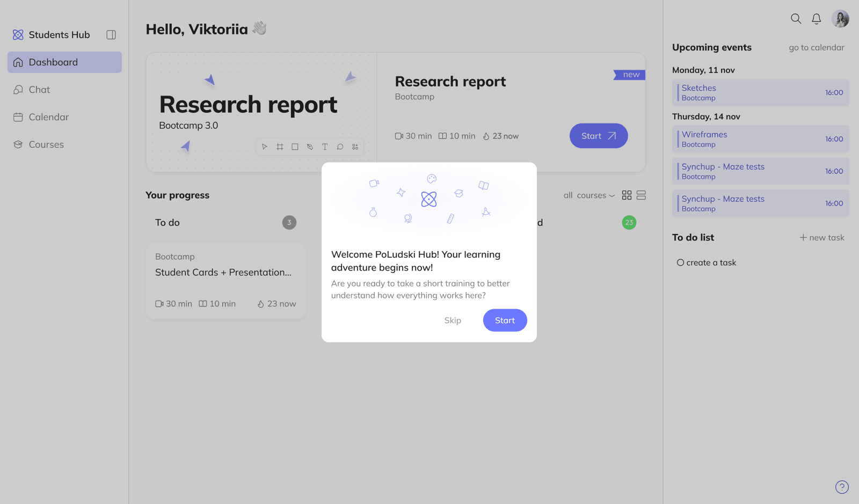Click 23 now on Student Cards card
The height and width of the screenshot is (504, 859).
click(276, 304)
